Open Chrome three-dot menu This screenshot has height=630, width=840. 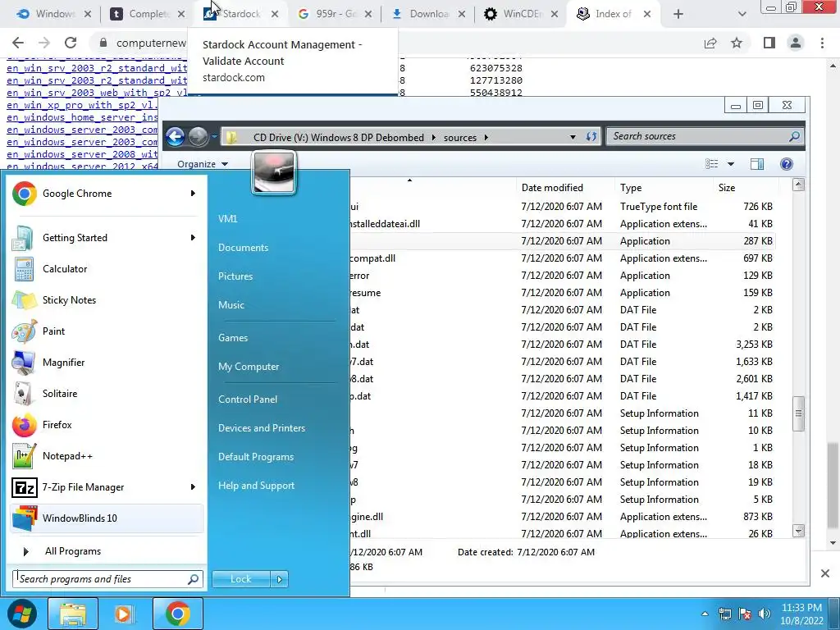click(822, 43)
